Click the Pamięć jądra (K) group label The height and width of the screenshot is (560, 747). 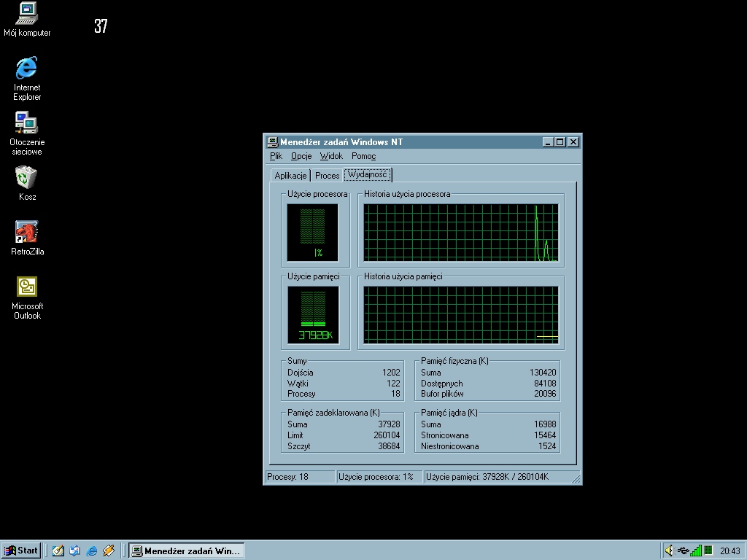[x=449, y=413]
